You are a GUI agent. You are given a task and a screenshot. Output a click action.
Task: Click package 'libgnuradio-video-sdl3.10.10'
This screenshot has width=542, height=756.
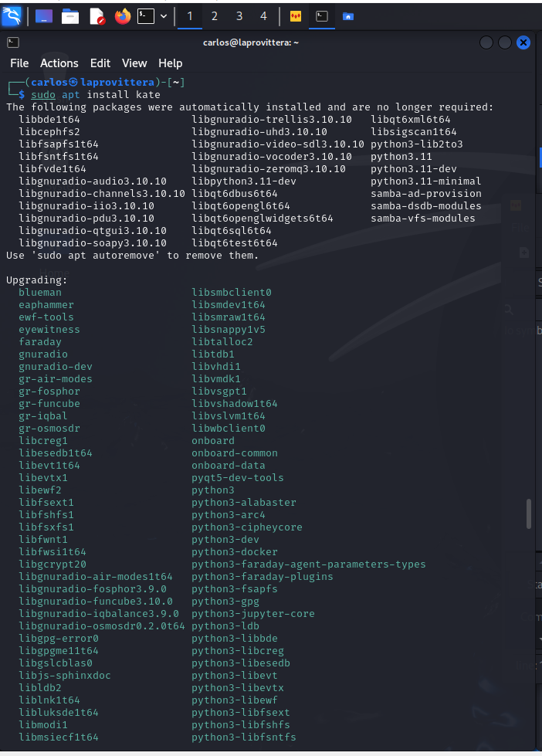(278, 144)
